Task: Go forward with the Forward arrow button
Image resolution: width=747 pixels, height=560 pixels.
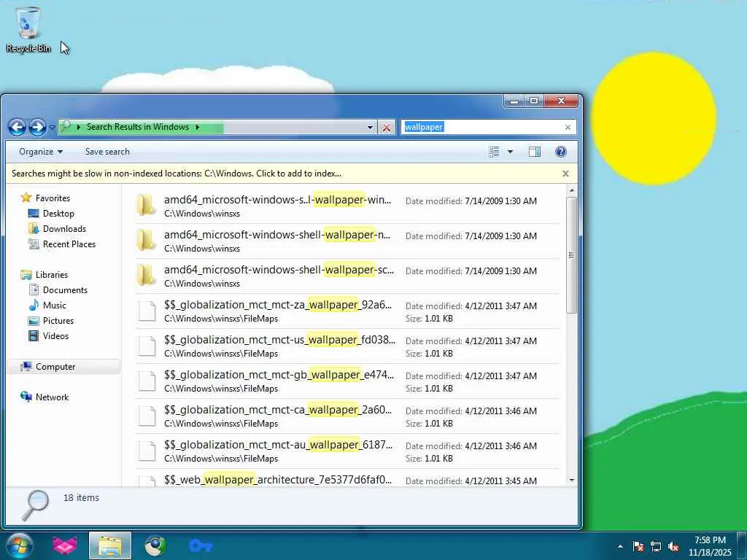Action: point(37,127)
